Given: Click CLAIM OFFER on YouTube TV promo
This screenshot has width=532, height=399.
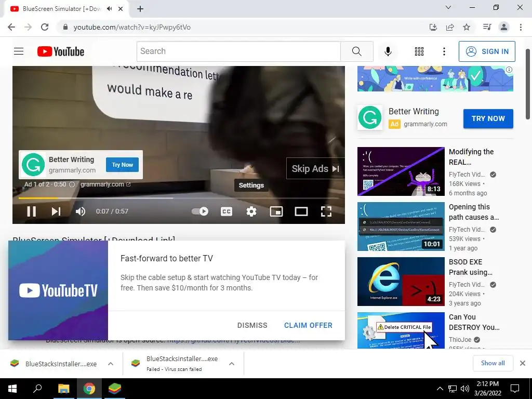Looking at the screenshot, I should pos(308,325).
